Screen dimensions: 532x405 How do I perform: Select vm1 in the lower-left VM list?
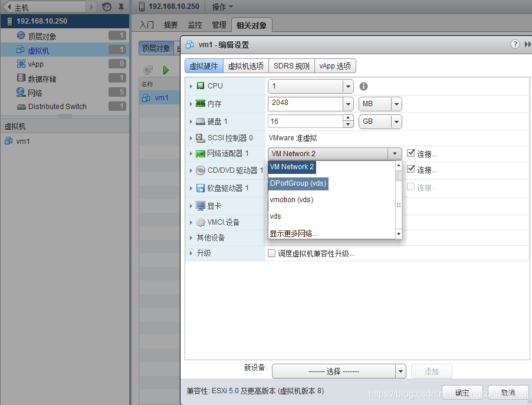[23, 141]
